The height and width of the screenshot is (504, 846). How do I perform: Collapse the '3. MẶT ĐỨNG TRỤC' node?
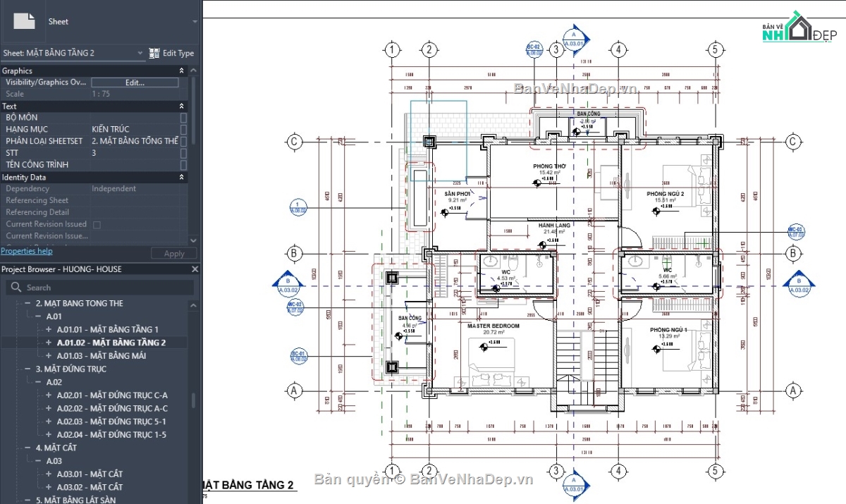pyautogui.click(x=28, y=369)
